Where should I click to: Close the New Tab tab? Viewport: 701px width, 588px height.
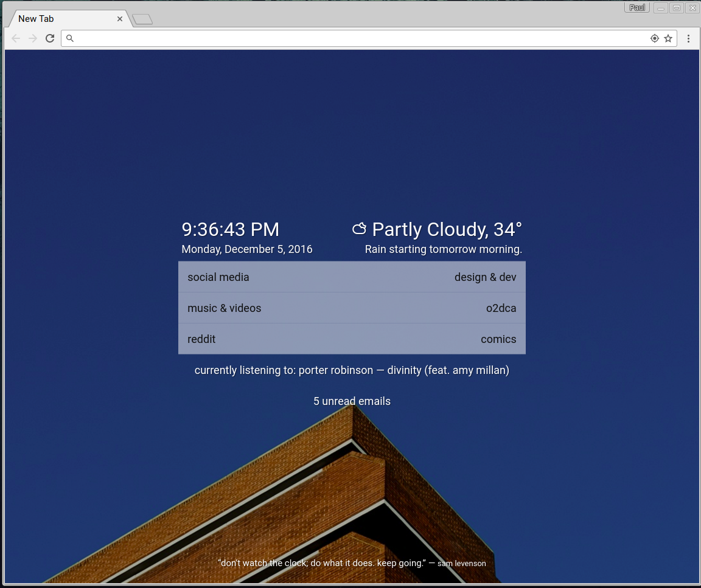point(120,19)
